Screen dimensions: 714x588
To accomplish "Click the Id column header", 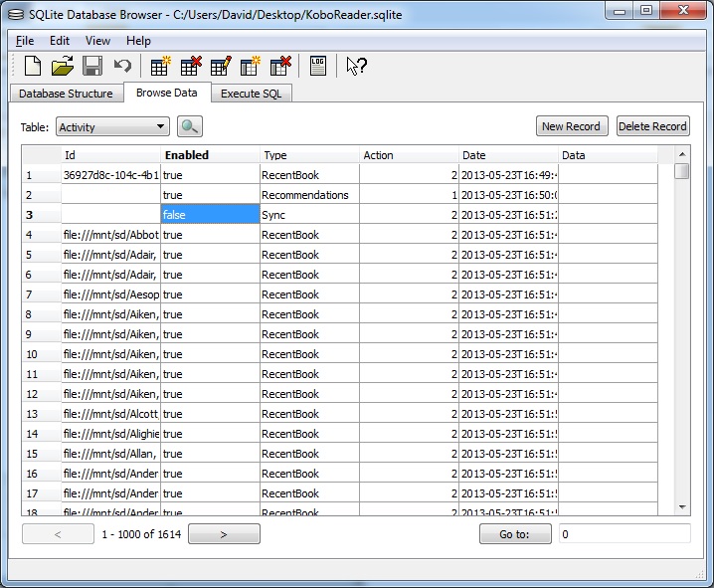I will [x=111, y=155].
